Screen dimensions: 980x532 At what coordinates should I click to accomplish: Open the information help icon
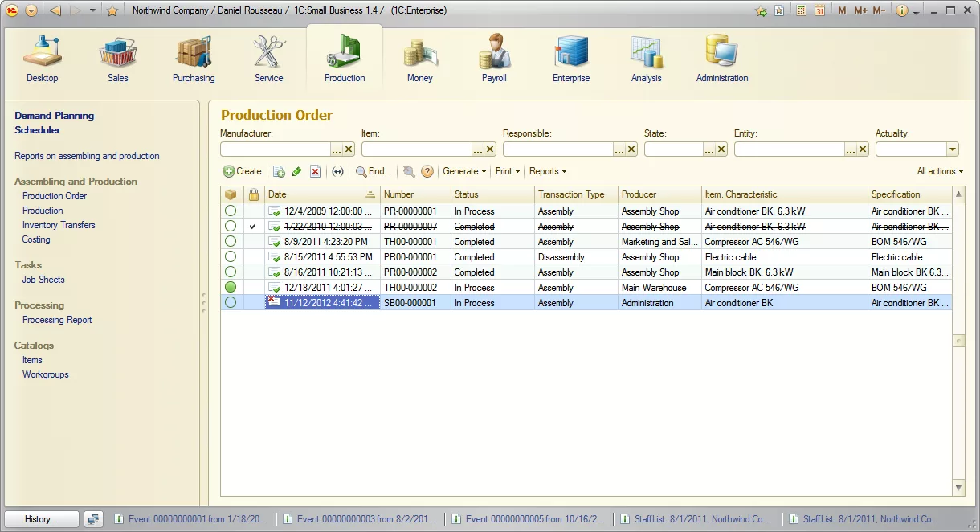pyautogui.click(x=901, y=10)
